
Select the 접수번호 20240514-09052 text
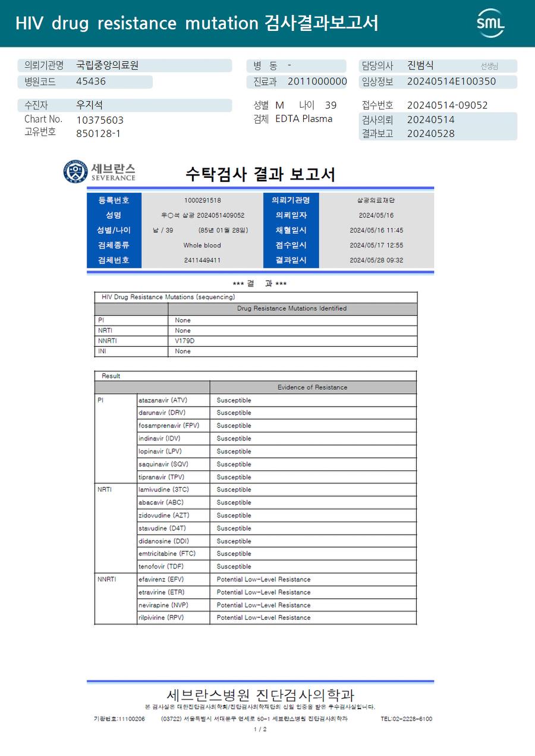coord(447,105)
